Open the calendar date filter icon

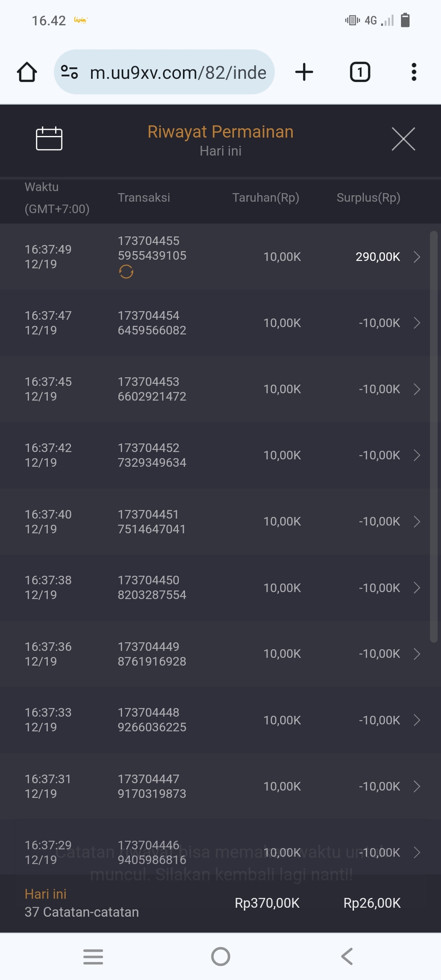coord(49,139)
